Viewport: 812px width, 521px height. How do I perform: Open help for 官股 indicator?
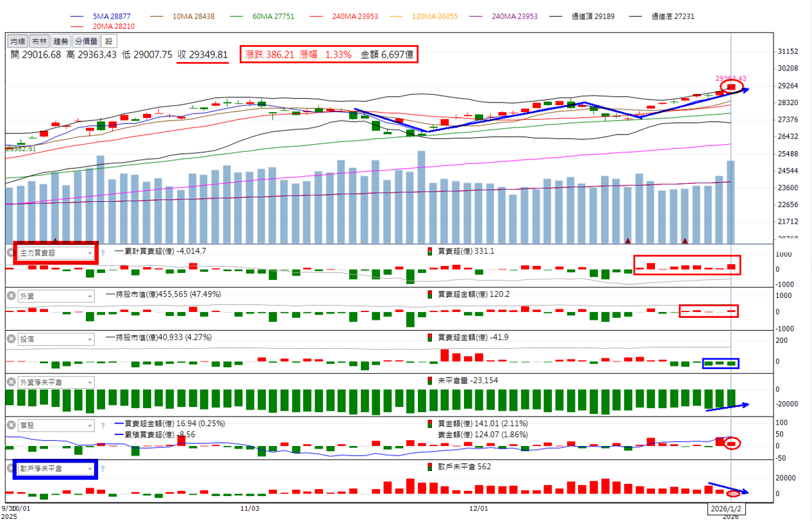103,425
